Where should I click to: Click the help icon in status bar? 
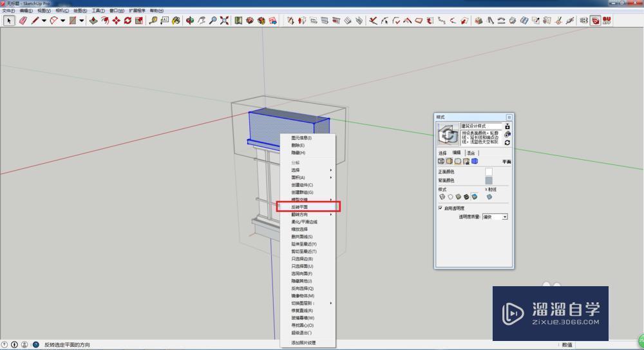(35, 345)
